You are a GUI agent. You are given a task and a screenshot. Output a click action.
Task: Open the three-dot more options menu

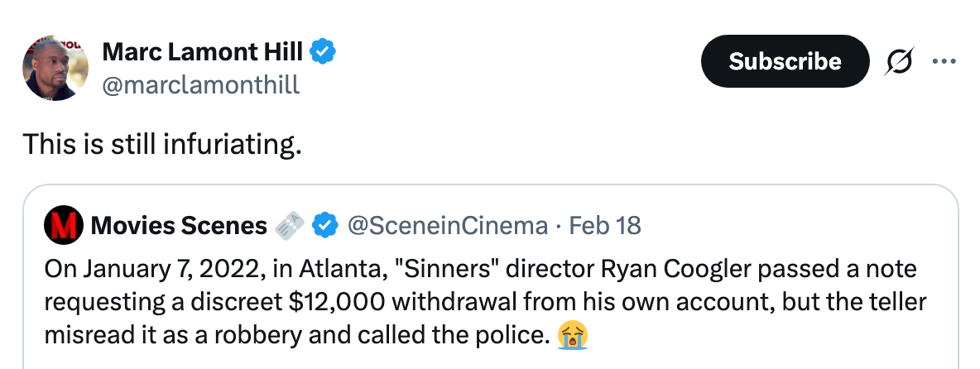[x=944, y=62]
